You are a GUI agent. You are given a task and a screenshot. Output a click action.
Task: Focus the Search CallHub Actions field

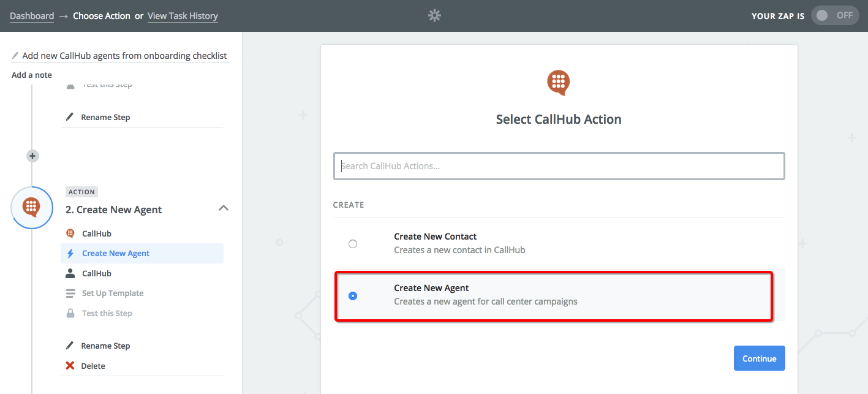tap(559, 166)
